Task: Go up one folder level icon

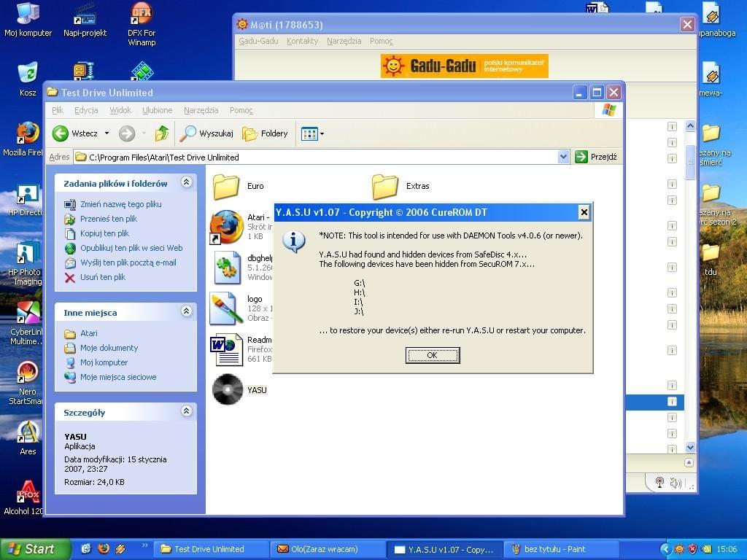Action: pyautogui.click(x=162, y=133)
